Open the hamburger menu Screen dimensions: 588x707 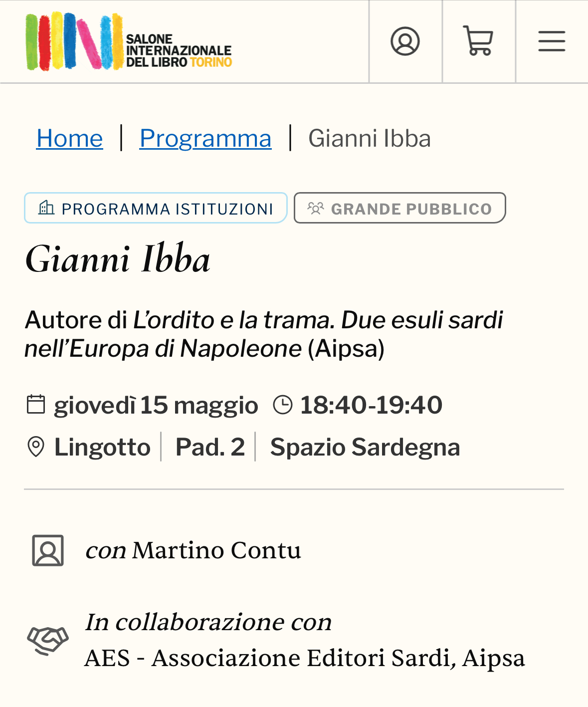tap(552, 41)
